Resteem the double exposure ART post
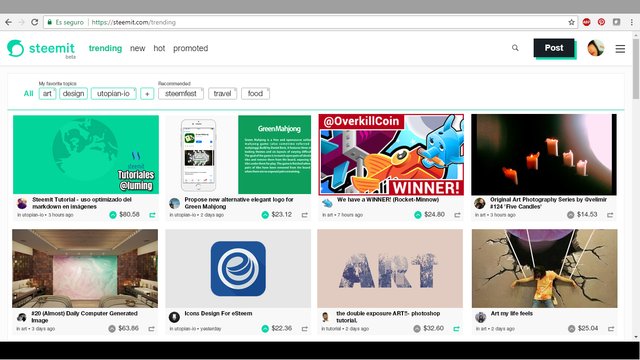 [x=456, y=329]
